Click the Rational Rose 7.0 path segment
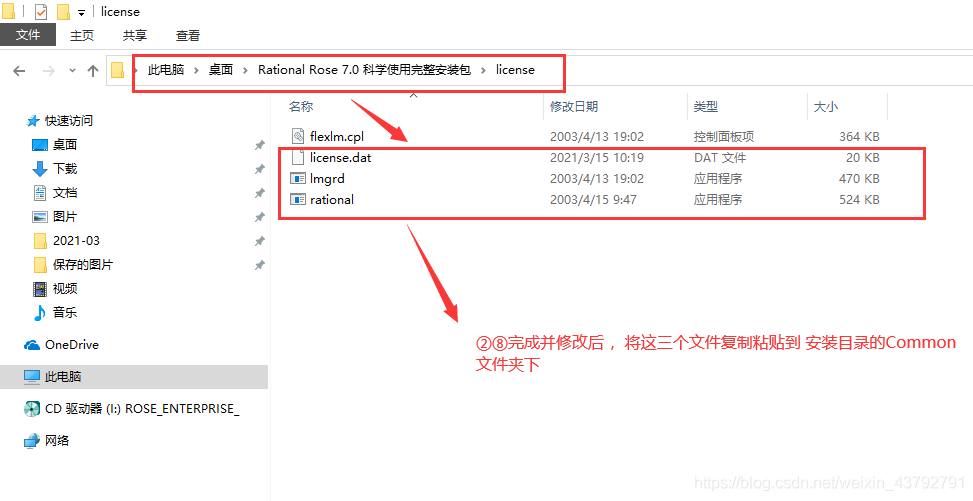973x501 pixels. coord(364,70)
